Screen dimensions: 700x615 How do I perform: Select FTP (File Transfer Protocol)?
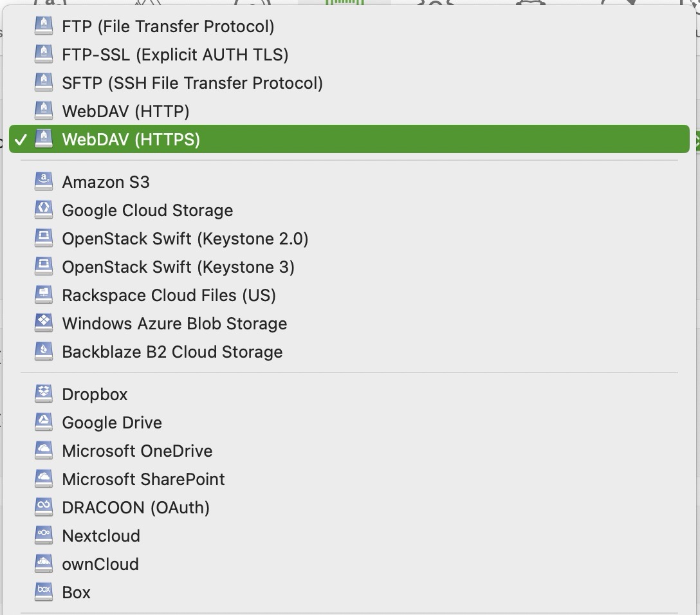coord(168,26)
